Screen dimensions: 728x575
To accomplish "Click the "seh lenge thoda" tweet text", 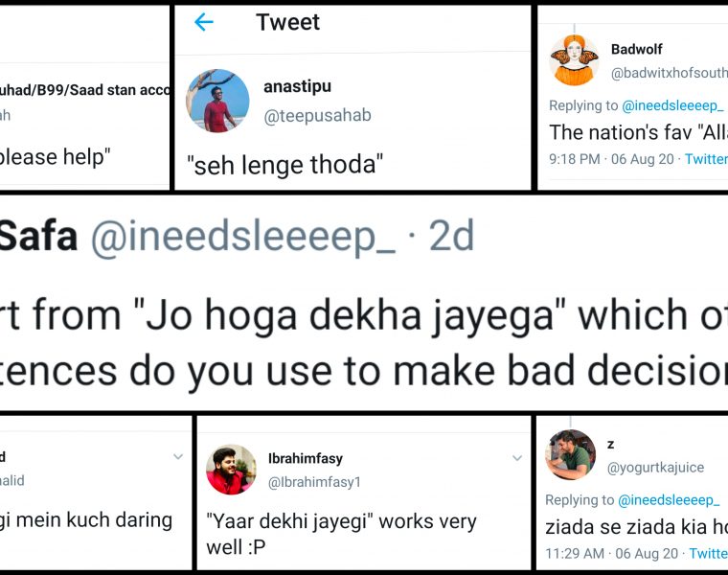I will 288,165.
